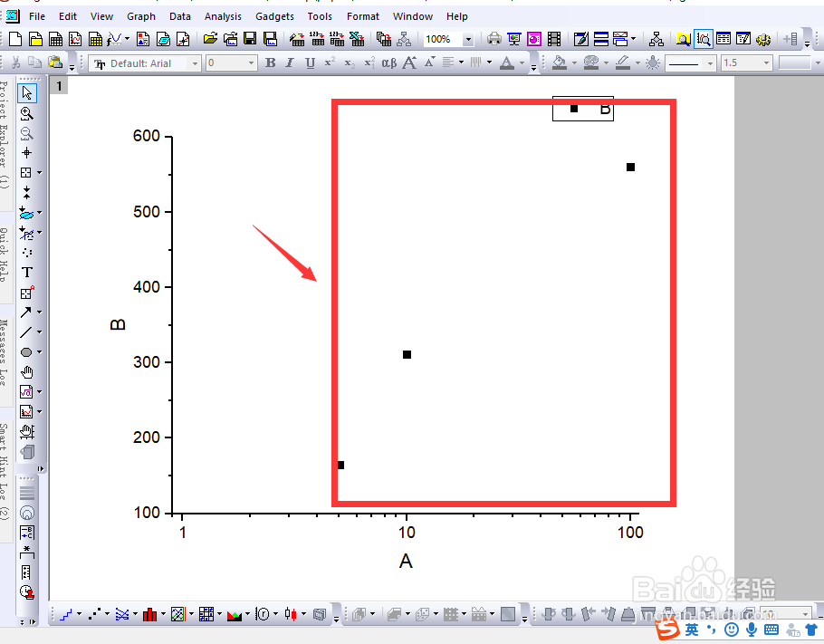Import an Excel file

[357, 39]
